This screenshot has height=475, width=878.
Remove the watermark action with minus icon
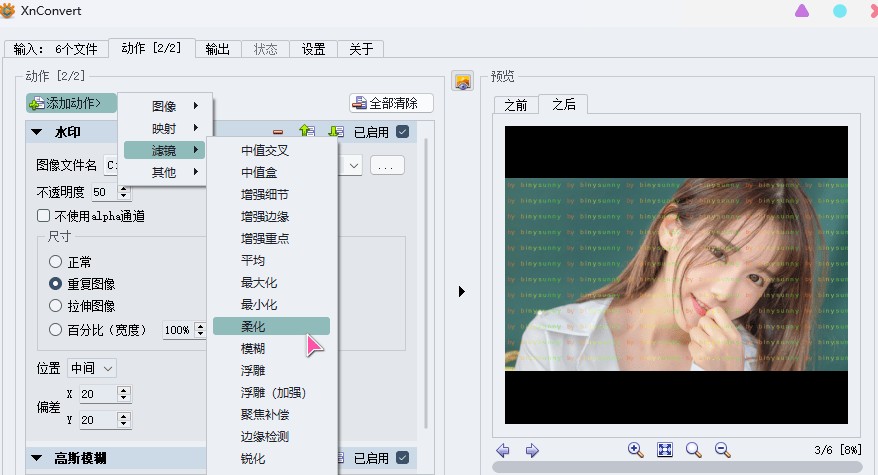click(x=278, y=132)
